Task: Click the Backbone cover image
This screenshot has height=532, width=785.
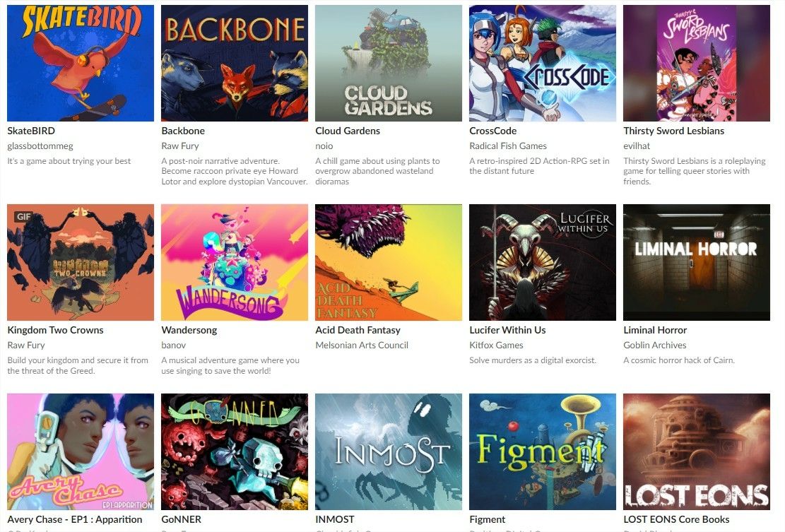Action: [235, 63]
